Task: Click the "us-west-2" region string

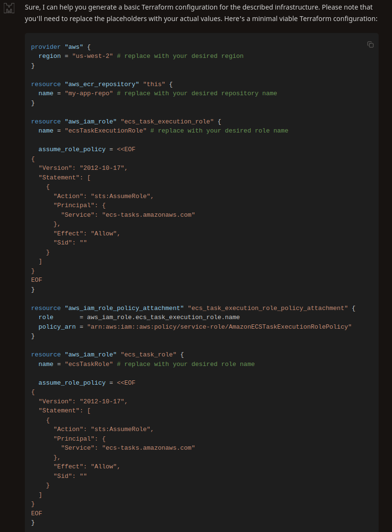Action: [93, 56]
